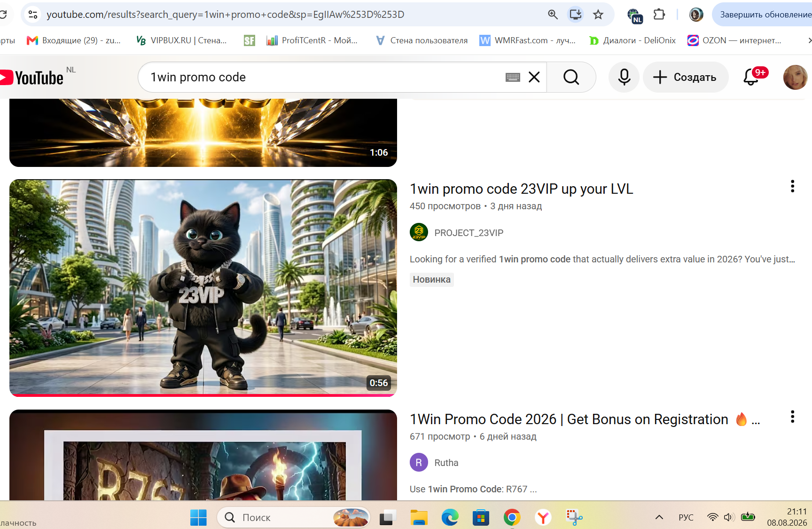
Task: Open Snipping Tool from the taskbar
Action: point(574,518)
